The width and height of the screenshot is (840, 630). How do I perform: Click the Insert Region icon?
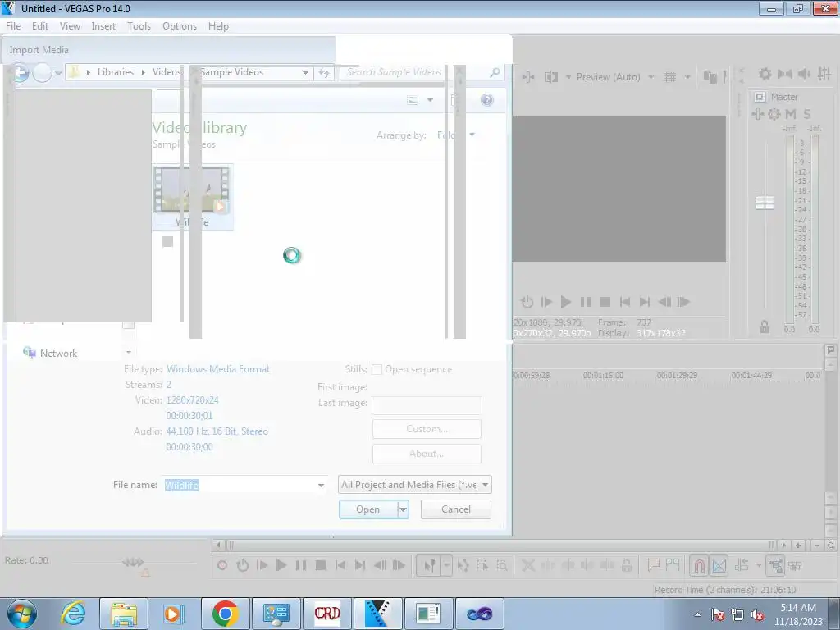(x=673, y=564)
